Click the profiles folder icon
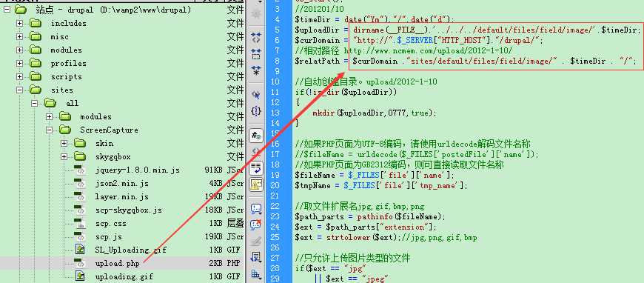The height and width of the screenshot is (283, 644). pos(36,64)
